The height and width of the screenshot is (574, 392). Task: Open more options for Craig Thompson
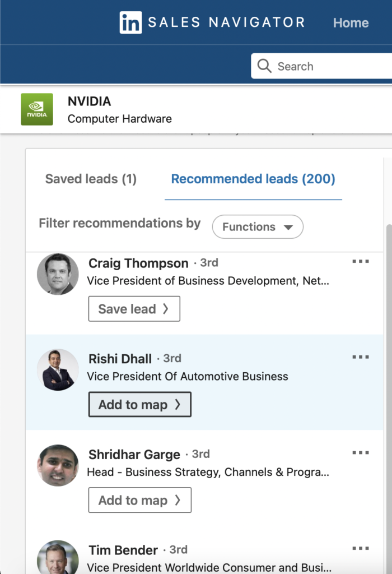point(360,262)
